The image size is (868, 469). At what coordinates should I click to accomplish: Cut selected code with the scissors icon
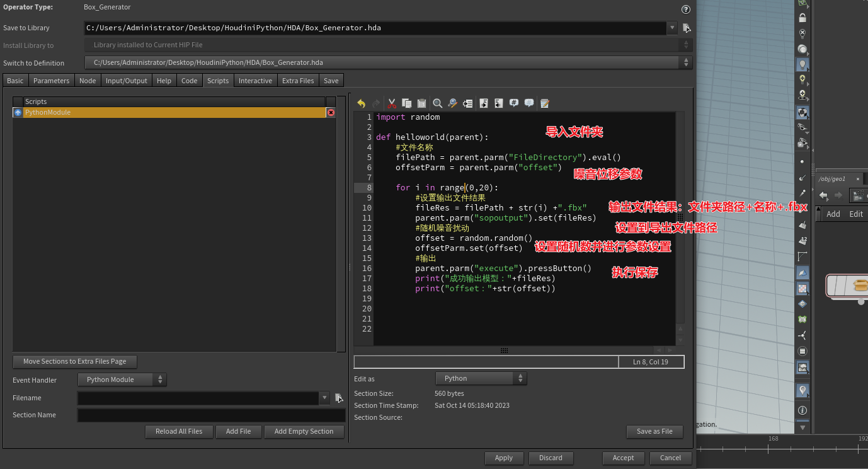392,103
